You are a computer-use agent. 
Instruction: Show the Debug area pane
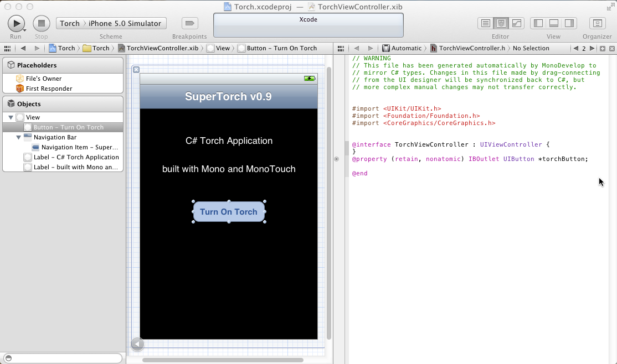pyautogui.click(x=553, y=23)
